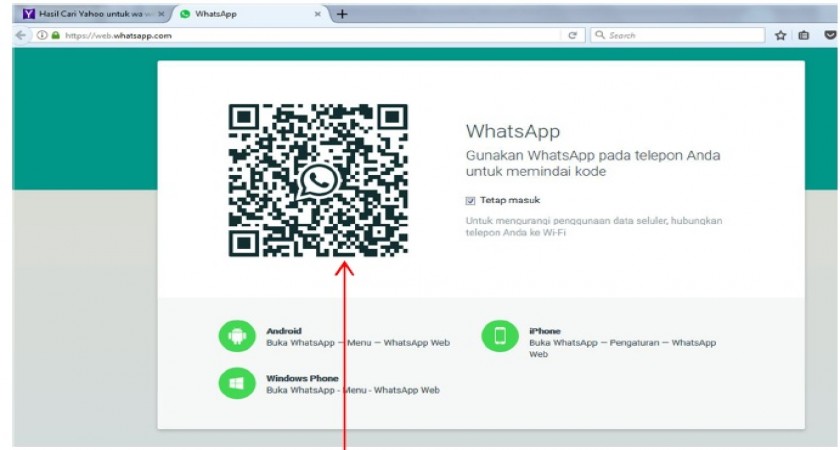Screen dimensions: 840x450
Task: Click the browser Search field
Action: click(x=680, y=35)
